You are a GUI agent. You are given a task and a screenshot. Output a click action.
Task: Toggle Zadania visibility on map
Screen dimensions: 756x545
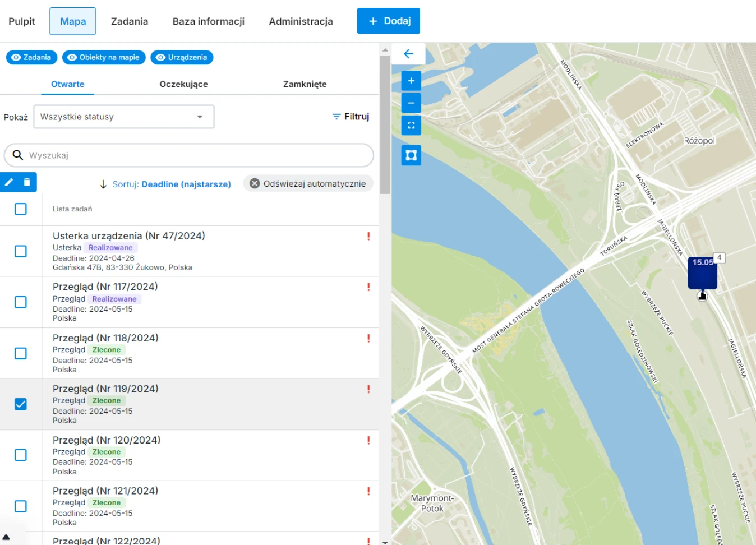pyautogui.click(x=31, y=57)
